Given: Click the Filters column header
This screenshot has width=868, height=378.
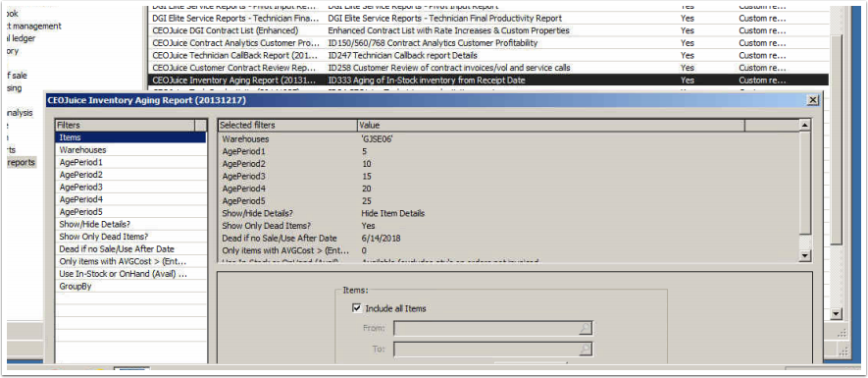Looking at the screenshot, I should [126, 126].
